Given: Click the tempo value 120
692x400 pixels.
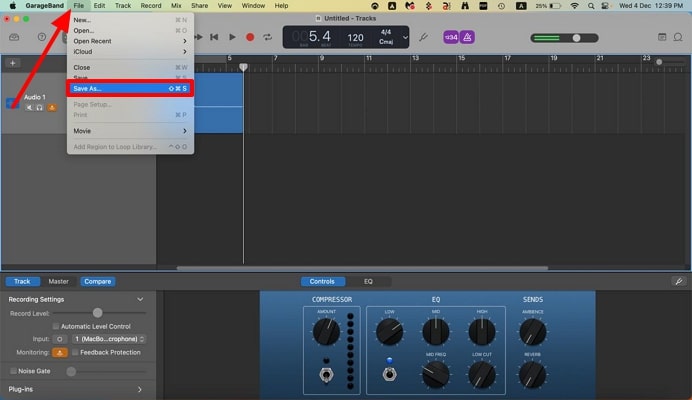Looking at the screenshot, I should pyautogui.click(x=355, y=38).
